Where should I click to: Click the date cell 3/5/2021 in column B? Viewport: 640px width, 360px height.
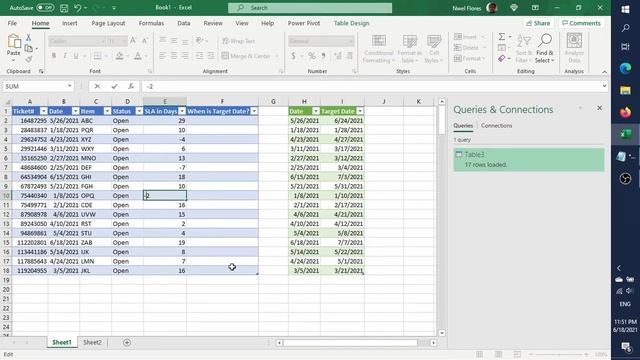coord(64,271)
